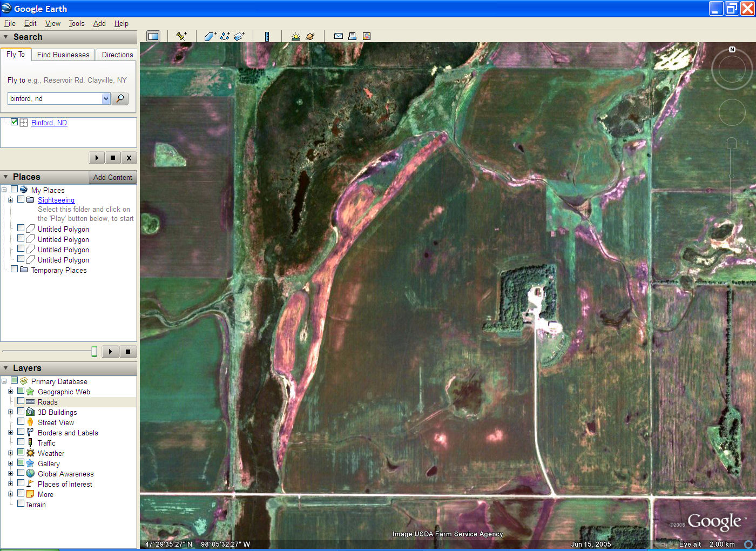Check the first Untitled Polygon checkbox

coord(21,229)
